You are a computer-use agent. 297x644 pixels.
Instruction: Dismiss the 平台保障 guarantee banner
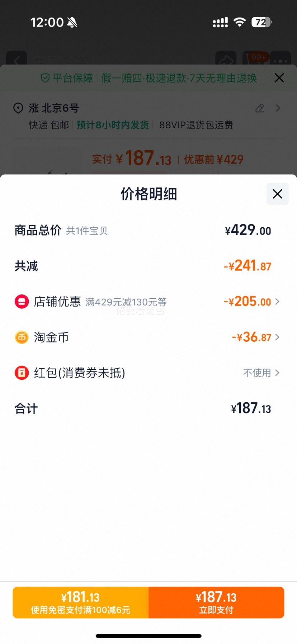279,78
